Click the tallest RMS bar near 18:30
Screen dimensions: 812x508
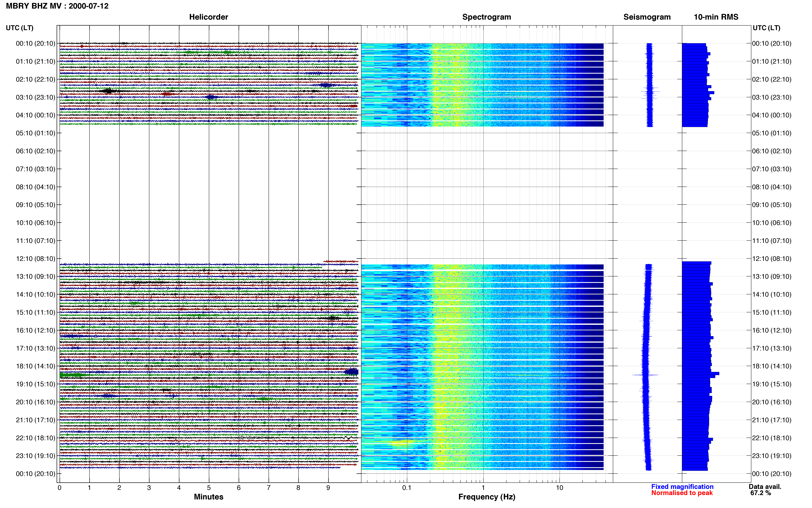coord(701,374)
